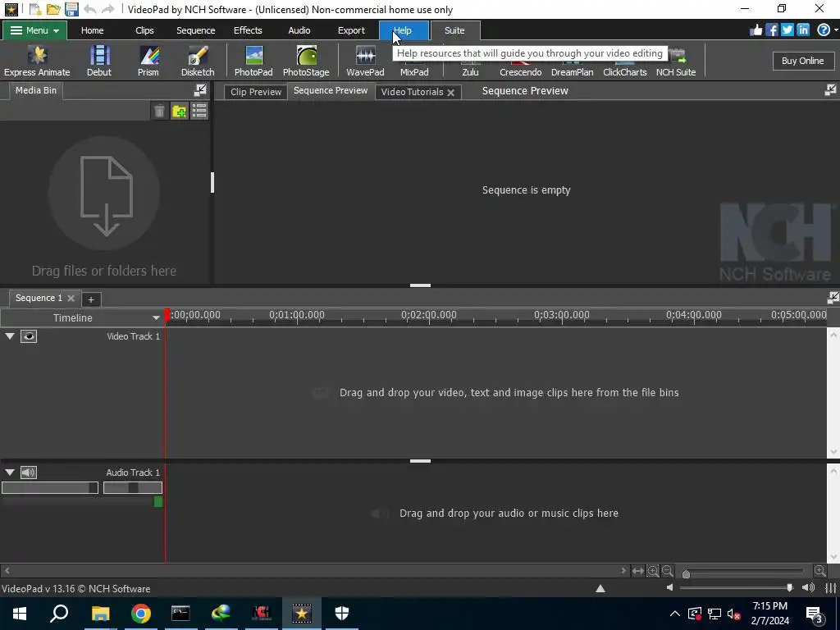The image size is (840, 630).
Task: Go to the Effects tab
Action: pos(248,30)
